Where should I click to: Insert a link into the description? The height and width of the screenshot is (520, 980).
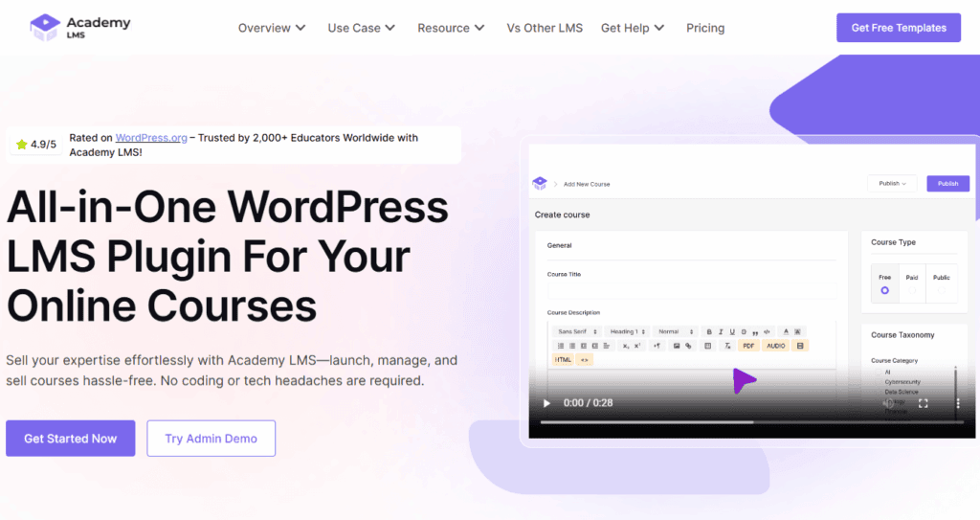point(688,346)
